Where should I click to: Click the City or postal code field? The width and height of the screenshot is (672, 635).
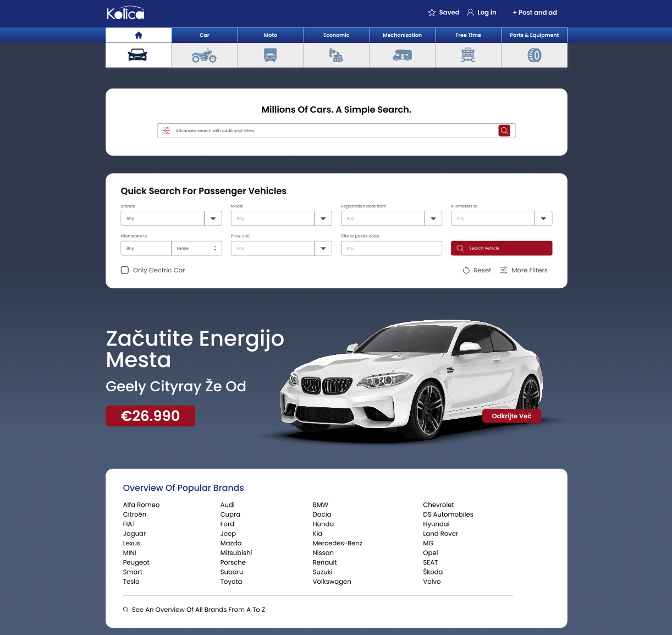pos(391,248)
